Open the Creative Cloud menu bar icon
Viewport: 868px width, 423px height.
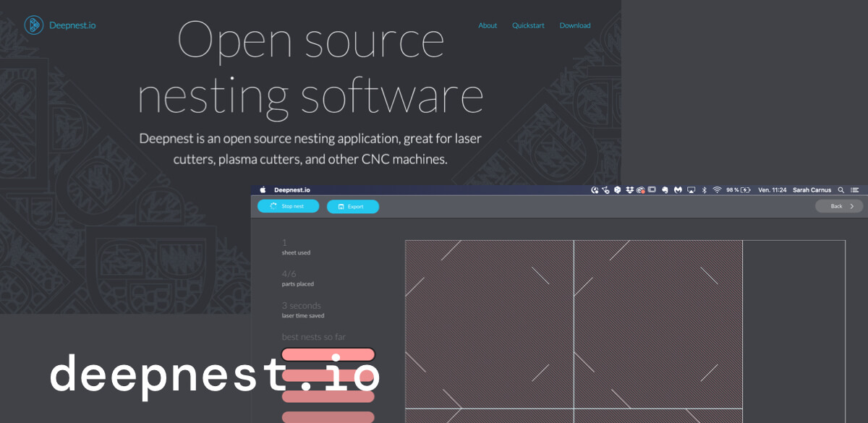pyautogui.click(x=640, y=190)
